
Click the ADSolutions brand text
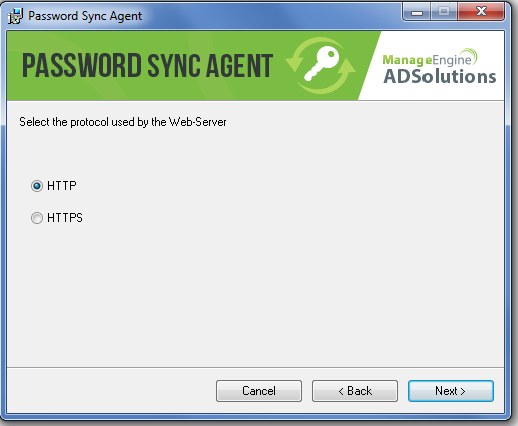[440, 76]
